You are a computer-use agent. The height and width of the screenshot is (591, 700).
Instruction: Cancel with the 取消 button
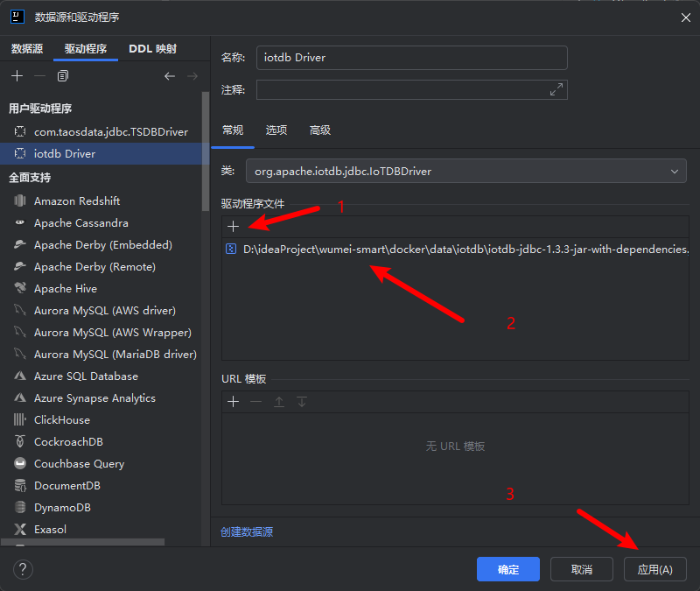coord(582,569)
